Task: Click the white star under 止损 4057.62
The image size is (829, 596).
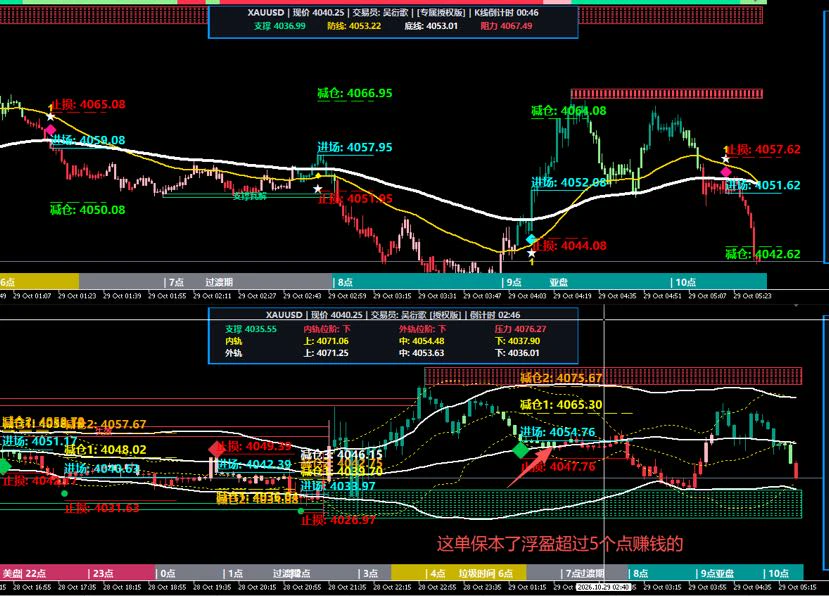Action: coord(725,159)
